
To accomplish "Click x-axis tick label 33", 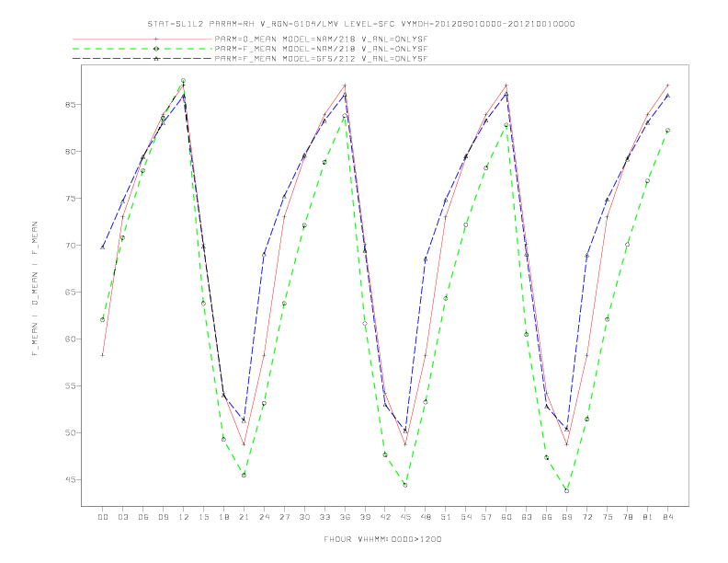I will 324,517.
